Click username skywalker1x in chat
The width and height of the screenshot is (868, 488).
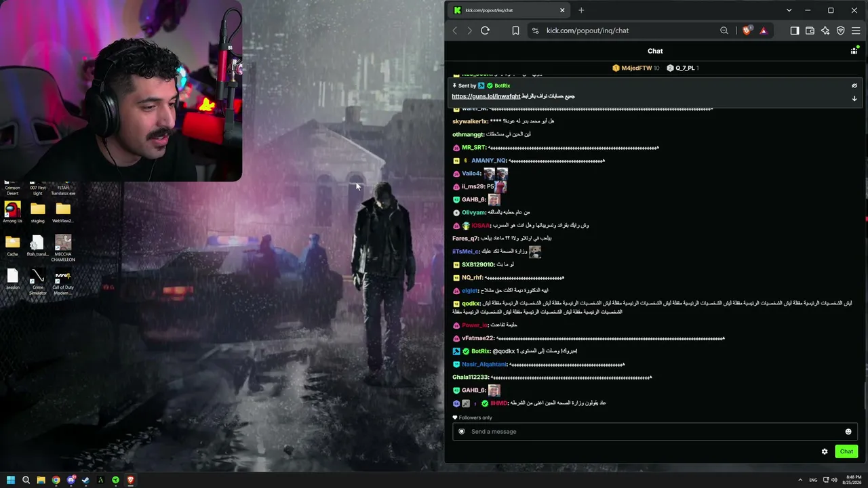point(470,121)
